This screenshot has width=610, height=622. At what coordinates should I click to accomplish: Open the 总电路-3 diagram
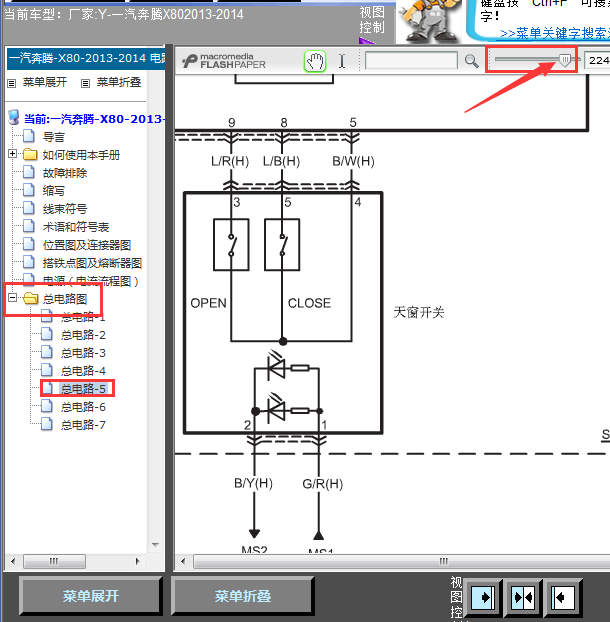[83, 353]
